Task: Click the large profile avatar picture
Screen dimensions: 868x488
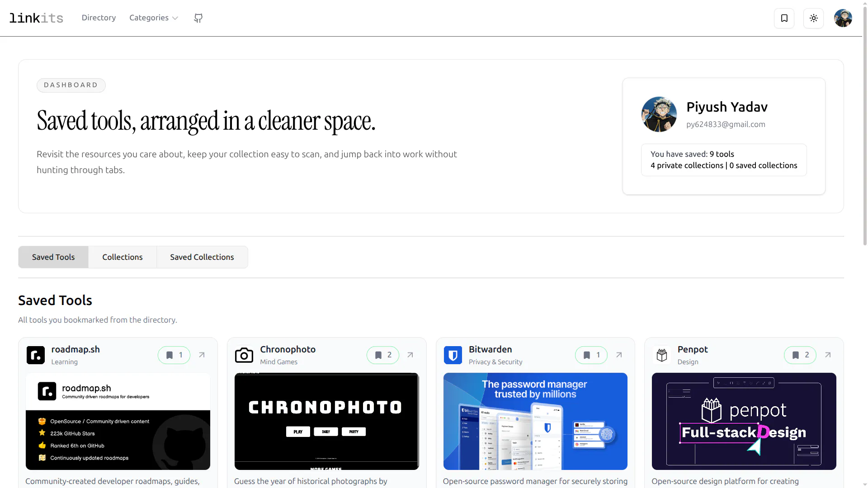Action: [x=659, y=114]
